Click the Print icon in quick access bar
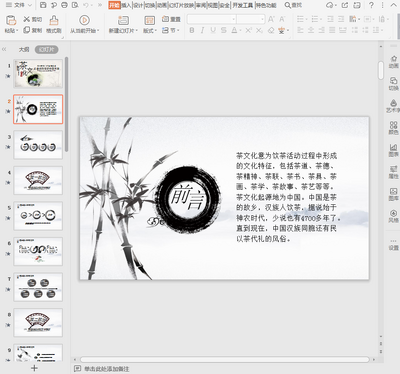This screenshot has width=400, height=374. tap(64, 5)
